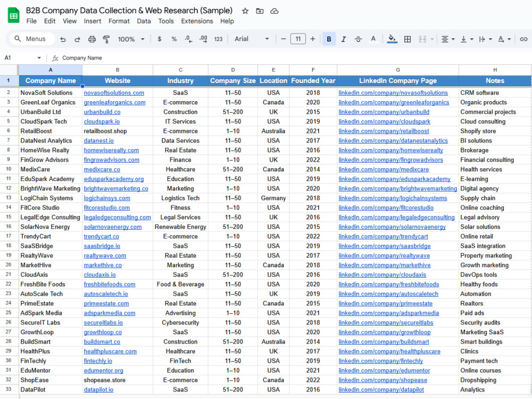Open the Format menu
Viewport: 532px width, 399px height.
click(x=119, y=21)
